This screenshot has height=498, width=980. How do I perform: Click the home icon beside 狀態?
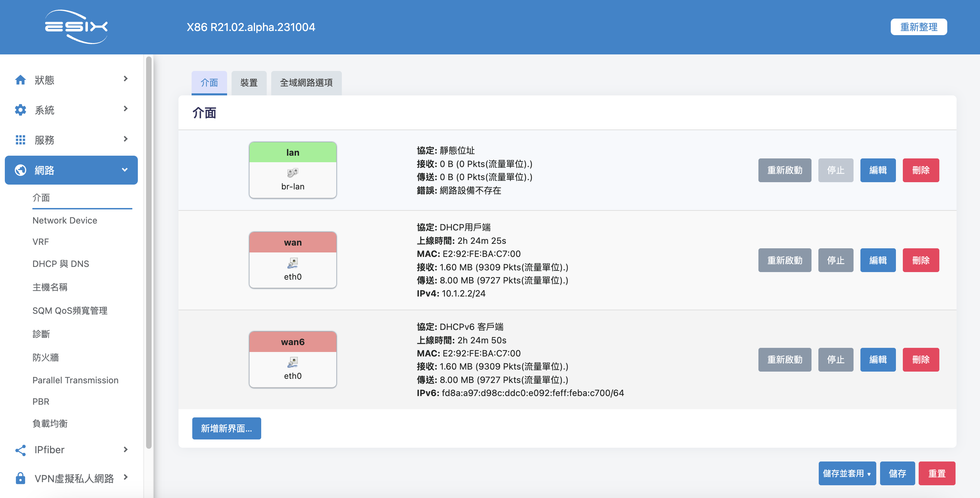(20, 80)
